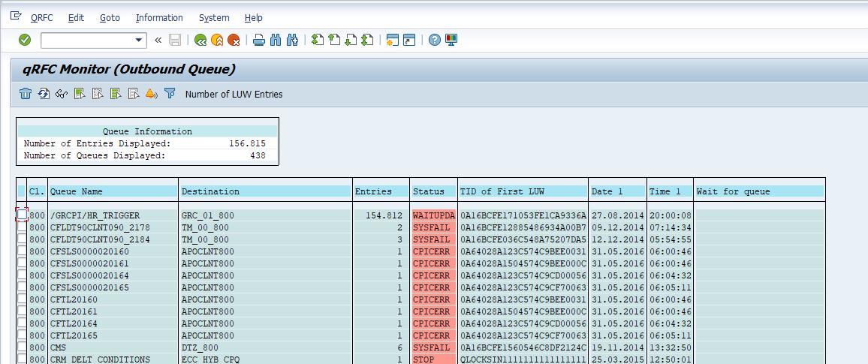This screenshot has width=868, height=364.
Task: Check the box next to CMS queue
Action: coord(23,347)
